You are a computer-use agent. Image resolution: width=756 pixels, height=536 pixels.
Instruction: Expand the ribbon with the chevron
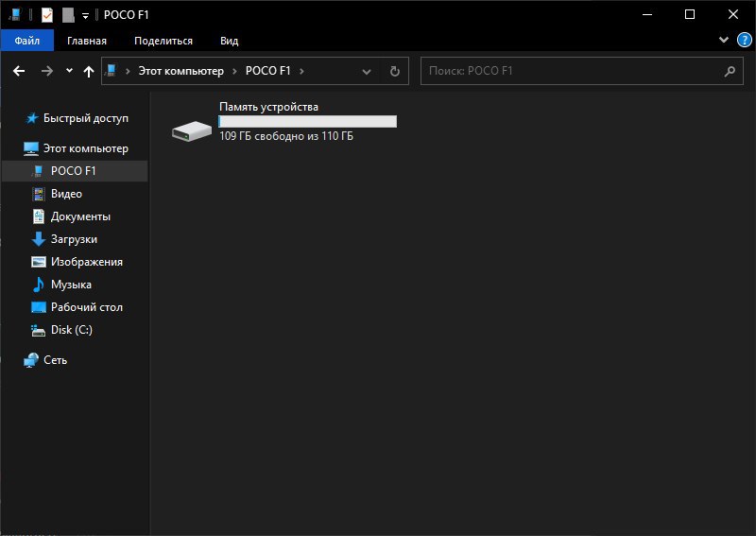tap(723, 40)
